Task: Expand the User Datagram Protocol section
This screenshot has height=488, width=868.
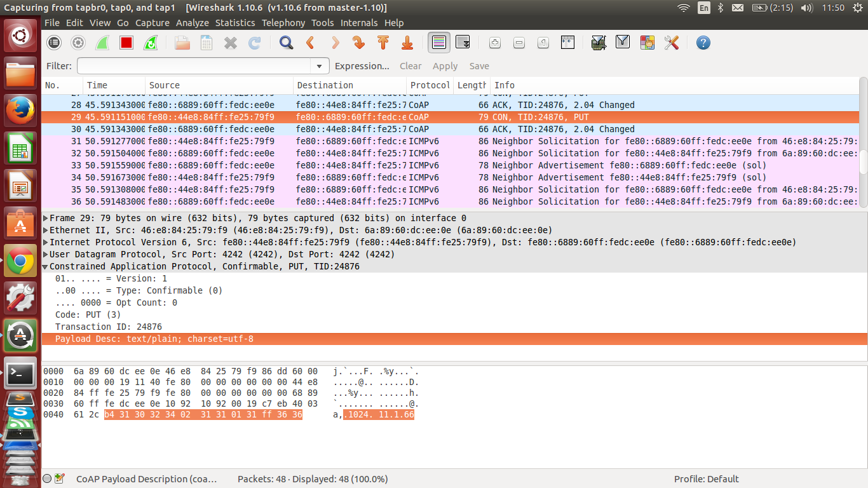Action: click(46, 254)
